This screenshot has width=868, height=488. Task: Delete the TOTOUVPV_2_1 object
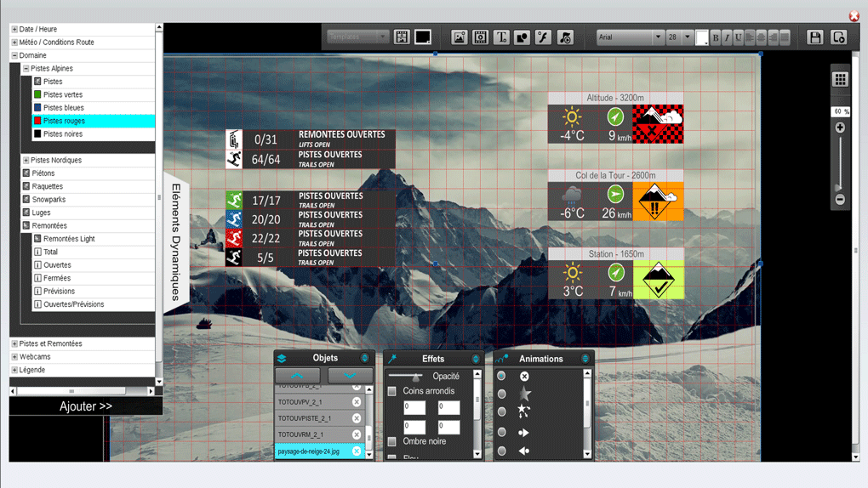(x=357, y=402)
